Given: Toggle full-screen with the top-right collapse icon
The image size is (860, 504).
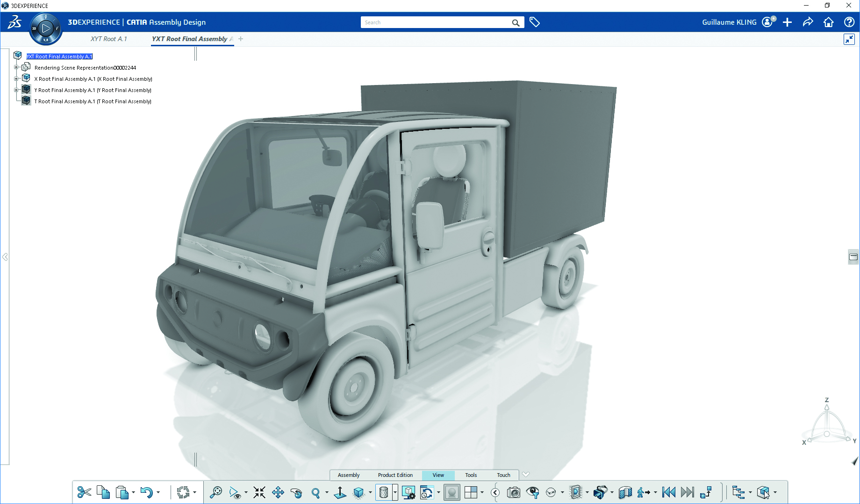Looking at the screenshot, I should click(849, 39).
